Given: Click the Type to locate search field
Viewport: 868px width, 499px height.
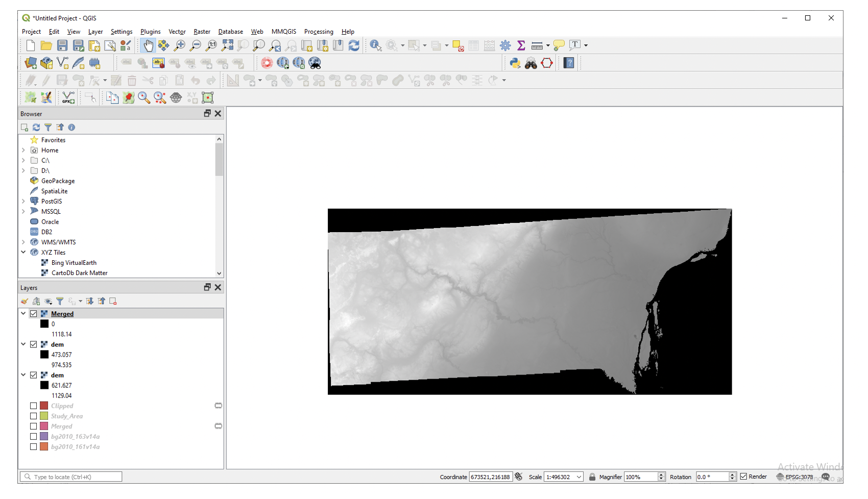Looking at the screenshot, I should pyautogui.click(x=71, y=477).
